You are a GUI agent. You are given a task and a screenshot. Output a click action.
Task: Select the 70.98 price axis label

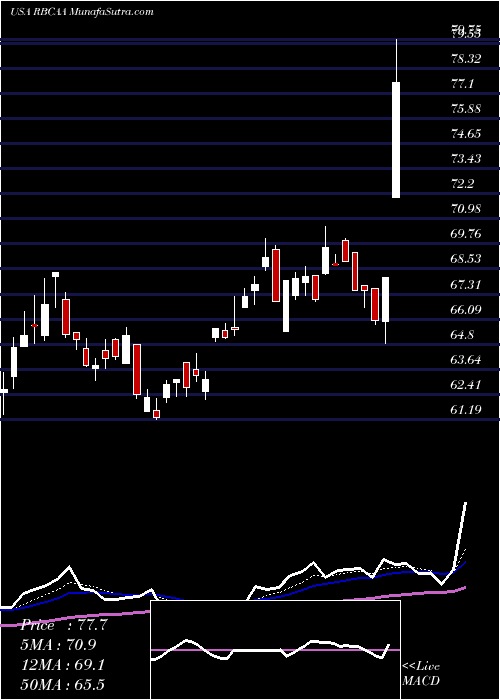pos(468,208)
